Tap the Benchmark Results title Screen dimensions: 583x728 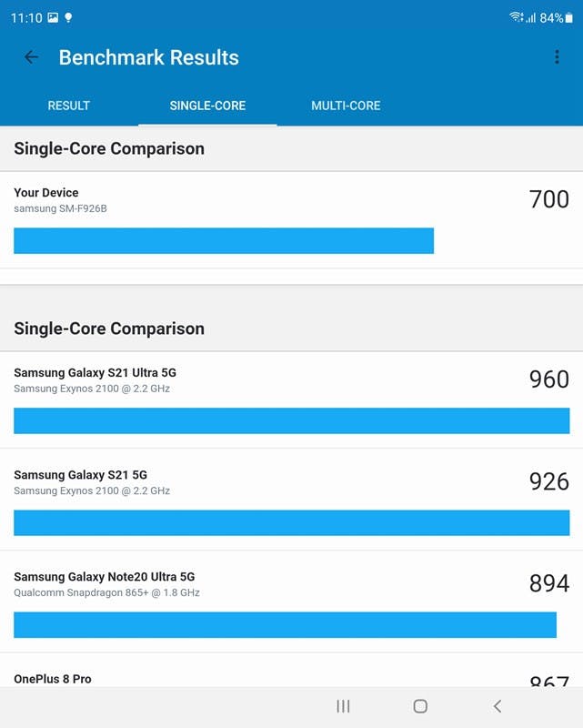(149, 57)
